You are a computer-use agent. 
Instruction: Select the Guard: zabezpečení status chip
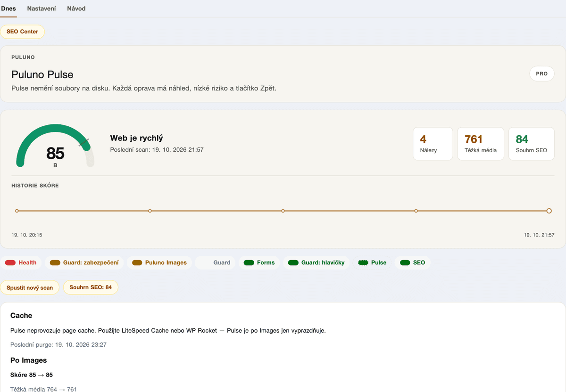[84, 262]
